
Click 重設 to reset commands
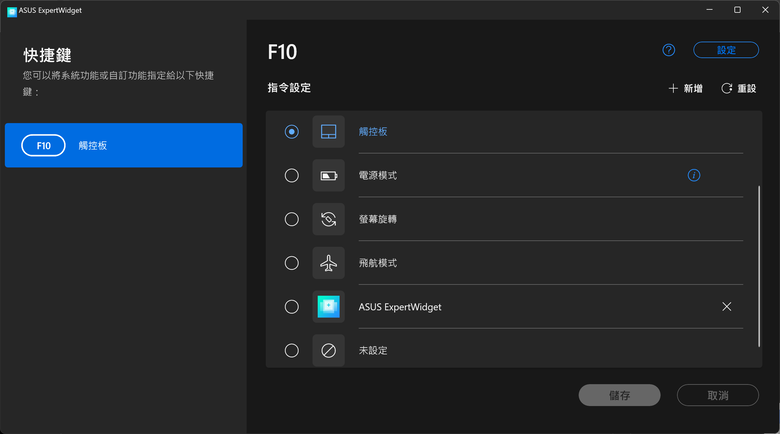(x=739, y=89)
